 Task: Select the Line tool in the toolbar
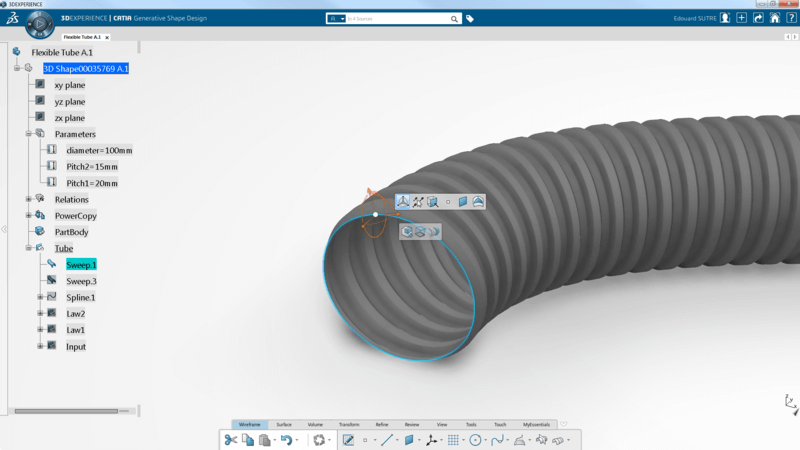387,440
